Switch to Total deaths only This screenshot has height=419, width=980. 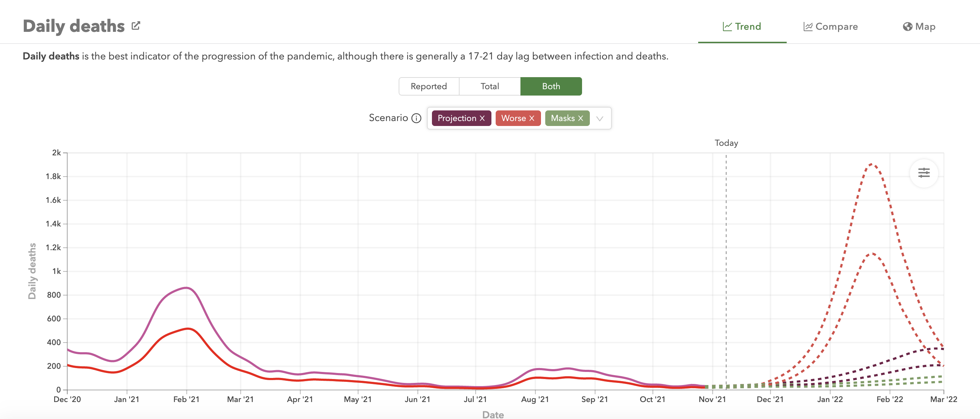(490, 86)
